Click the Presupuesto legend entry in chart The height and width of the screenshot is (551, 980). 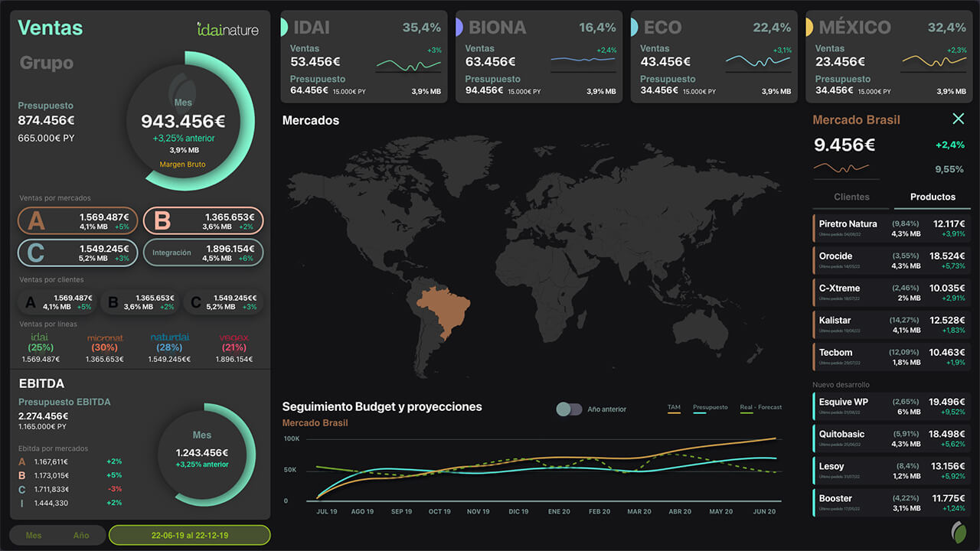(x=710, y=409)
